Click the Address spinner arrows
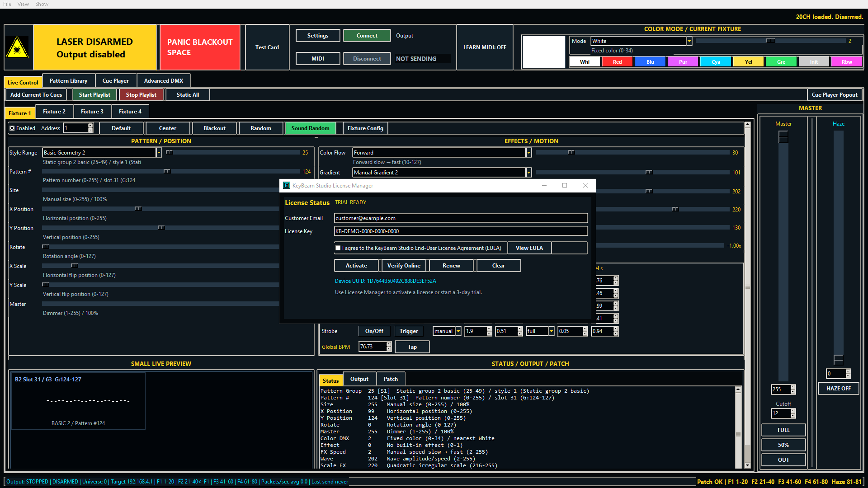 [x=90, y=128]
